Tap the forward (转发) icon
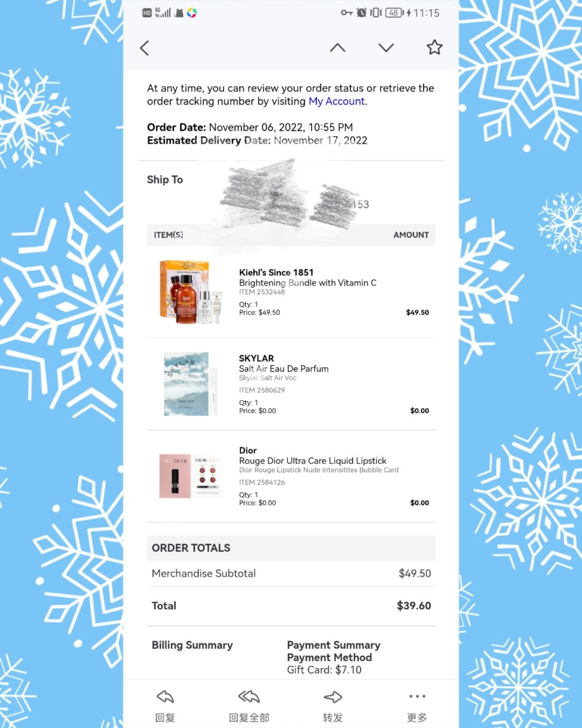The image size is (582, 728). click(x=333, y=696)
